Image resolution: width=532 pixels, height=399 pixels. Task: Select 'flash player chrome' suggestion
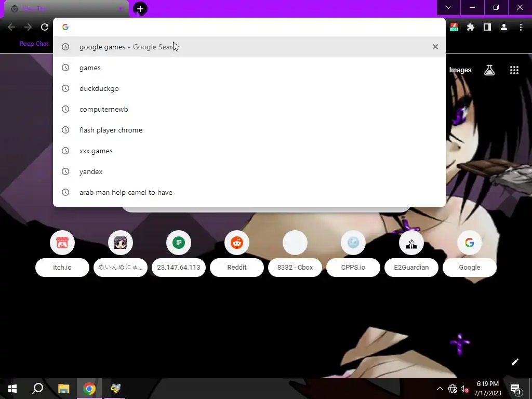pos(249,130)
